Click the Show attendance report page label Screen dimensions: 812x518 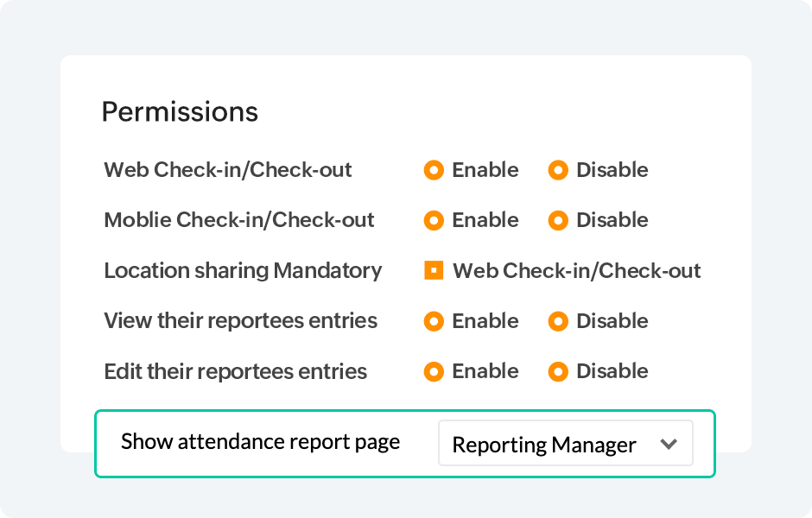coord(260,442)
